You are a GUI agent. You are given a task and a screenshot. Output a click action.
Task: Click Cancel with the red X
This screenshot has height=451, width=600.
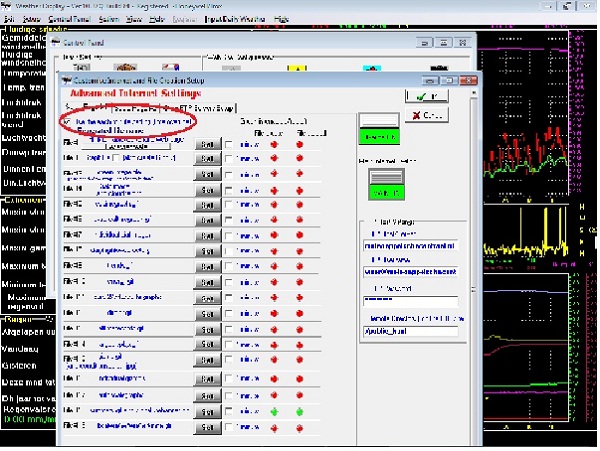(427, 115)
